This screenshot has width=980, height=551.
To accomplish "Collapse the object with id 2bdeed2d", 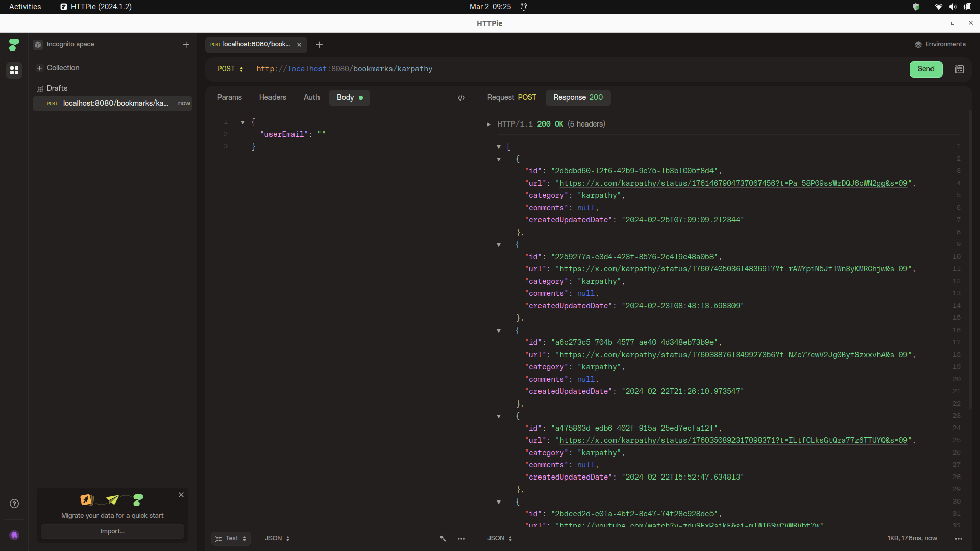I will pyautogui.click(x=499, y=502).
